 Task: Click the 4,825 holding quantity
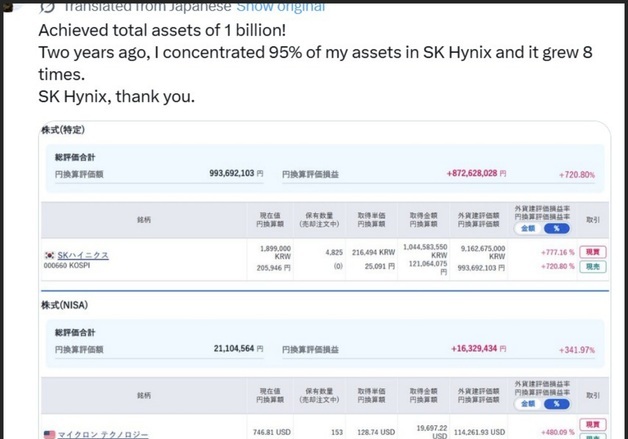click(x=334, y=252)
